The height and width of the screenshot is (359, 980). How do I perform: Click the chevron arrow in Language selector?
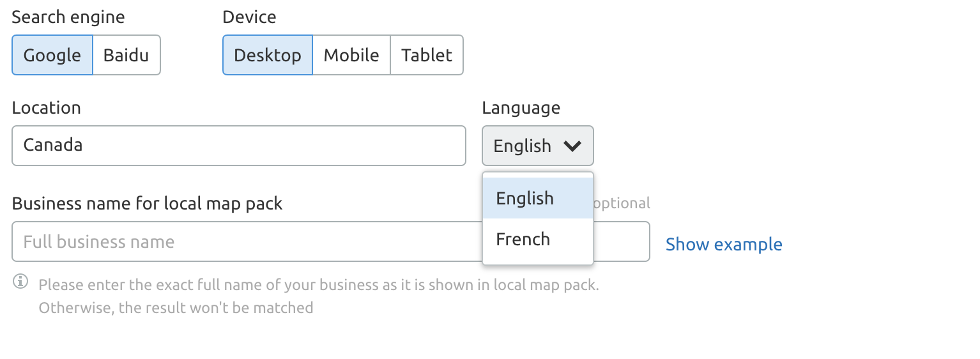click(572, 146)
